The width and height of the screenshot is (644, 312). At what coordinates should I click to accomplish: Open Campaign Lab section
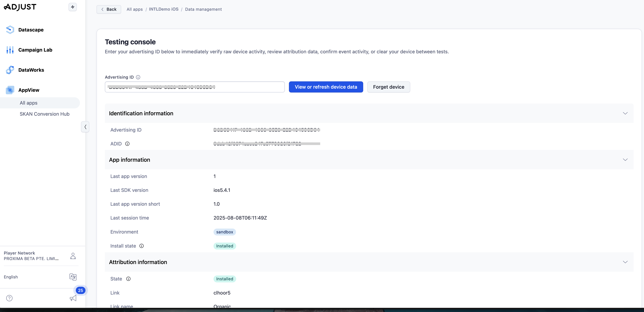[x=35, y=50]
